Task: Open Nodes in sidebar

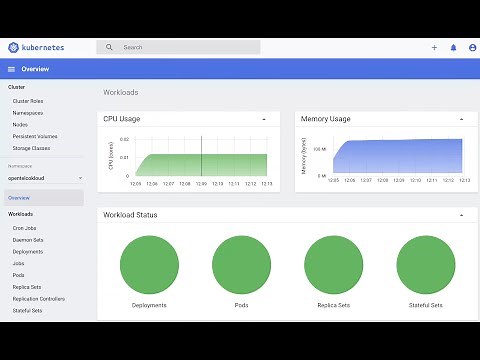Action: point(20,124)
